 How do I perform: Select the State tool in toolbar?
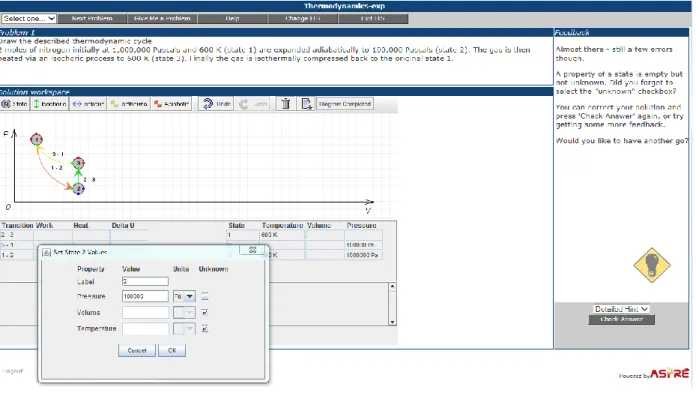[15, 104]
